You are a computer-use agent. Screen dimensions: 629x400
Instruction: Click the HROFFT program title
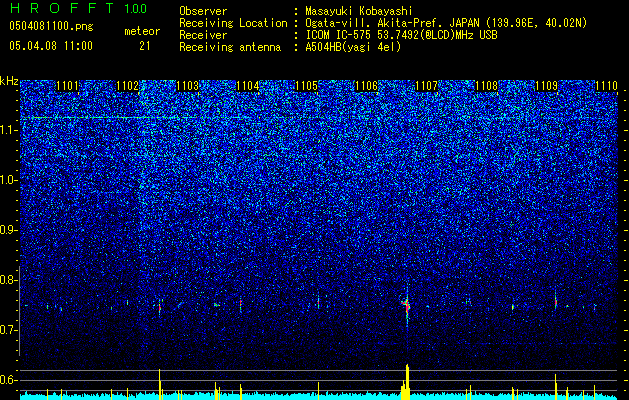point(63,8)
